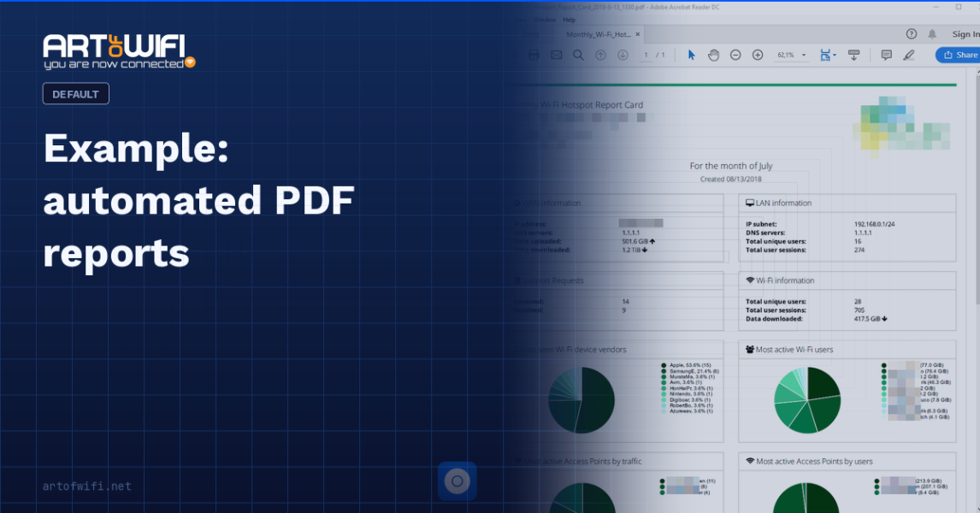The height and width of the screenshot is (513, 980).
Task: Click the magnifier find text icon
Action: click(578, 55)
